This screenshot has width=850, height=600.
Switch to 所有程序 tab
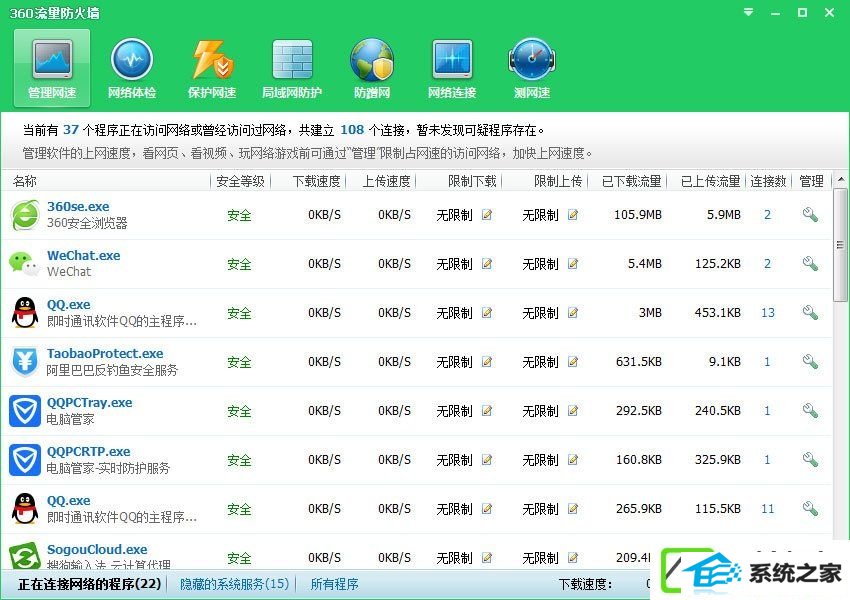[x=334, y=584]
